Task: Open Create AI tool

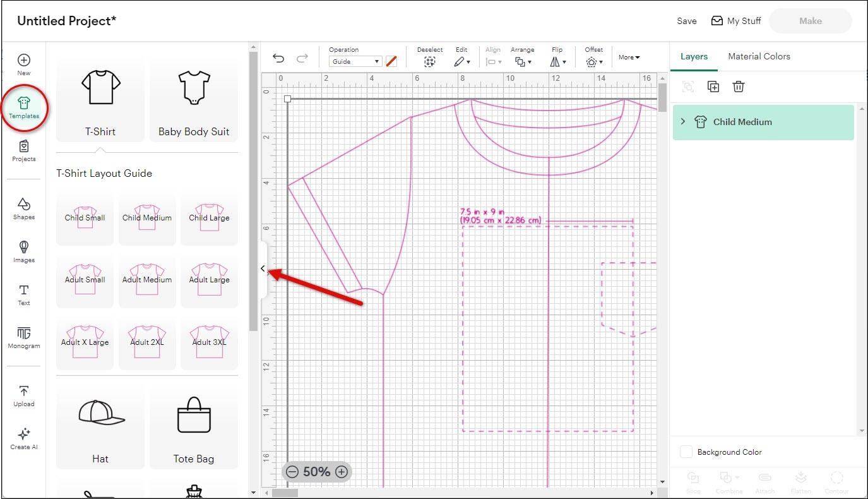Action: 23,438
